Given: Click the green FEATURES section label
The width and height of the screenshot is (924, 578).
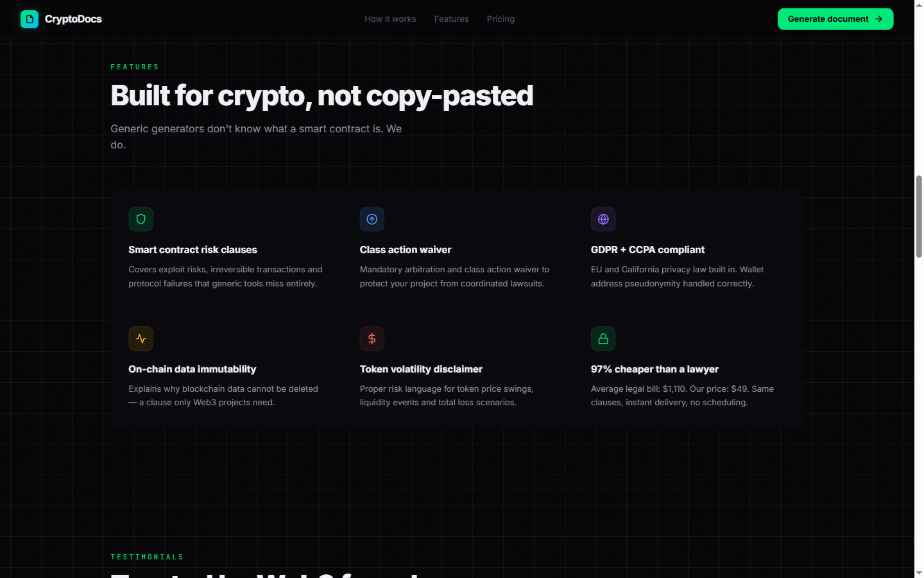Looking at the screenshot, I should coord(135,66).
